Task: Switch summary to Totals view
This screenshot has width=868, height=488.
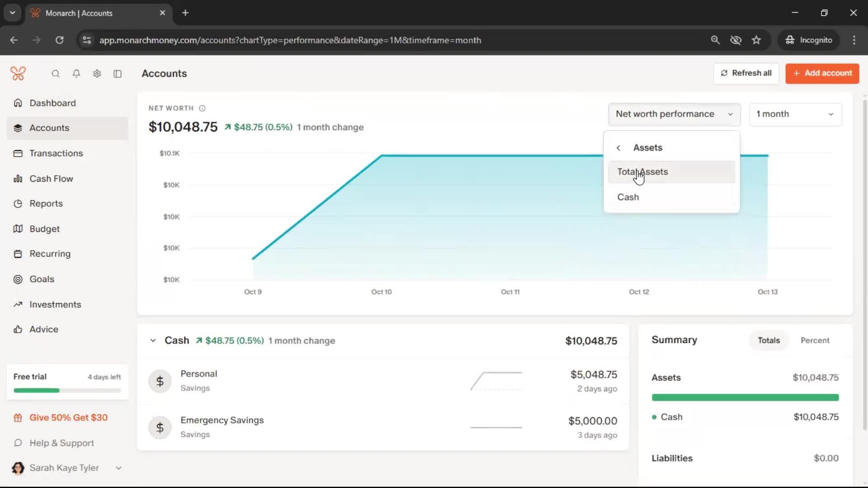Action: pos(769,340)
